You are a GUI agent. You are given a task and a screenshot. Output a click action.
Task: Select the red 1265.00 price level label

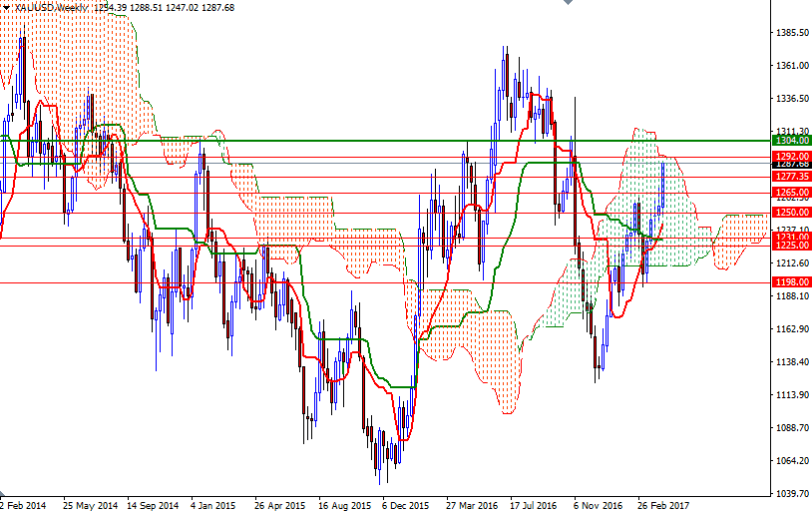point(791,192)
